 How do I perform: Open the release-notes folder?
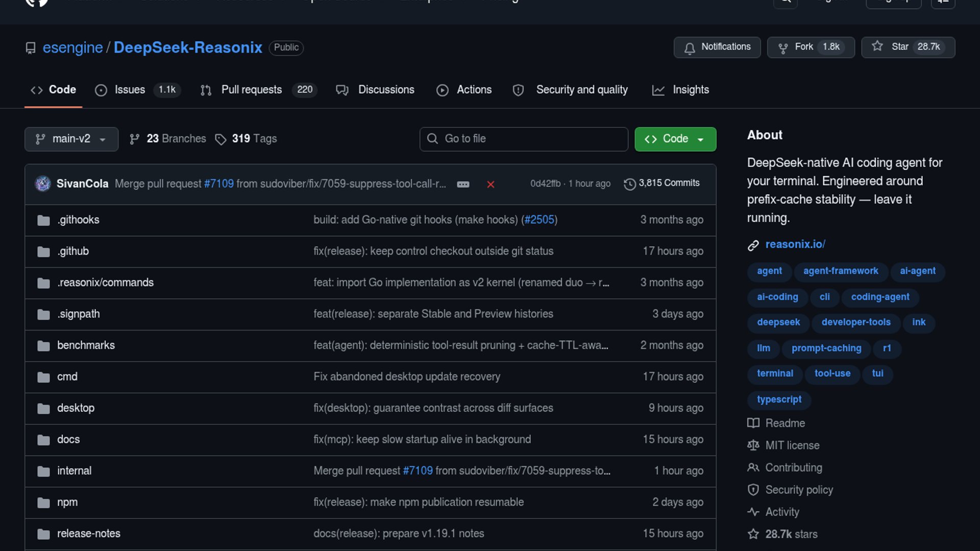89,534
